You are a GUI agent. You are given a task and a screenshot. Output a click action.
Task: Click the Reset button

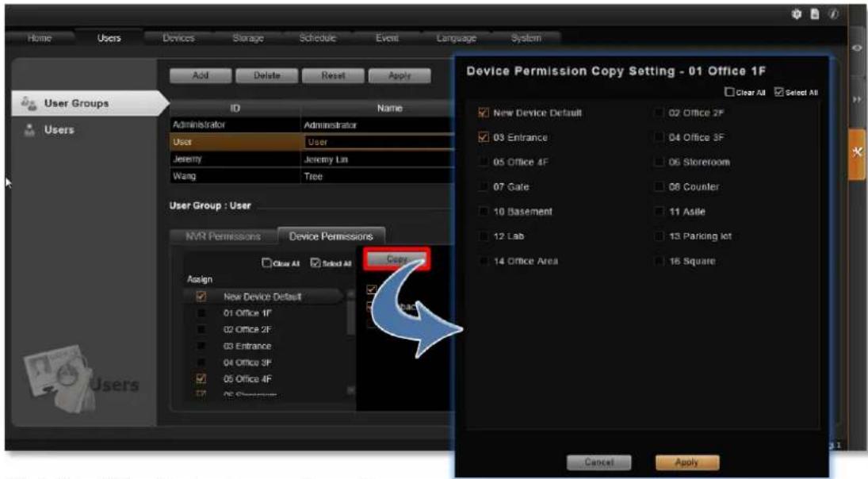[x=333, y=75]
